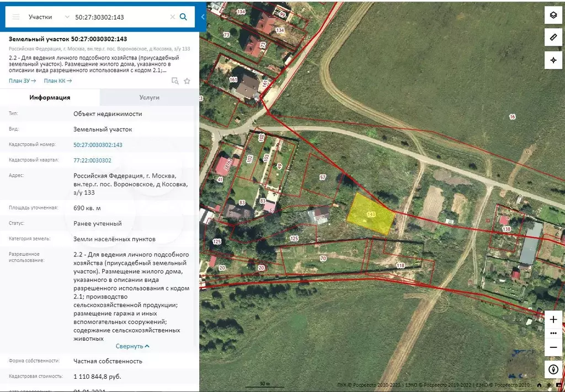The image size is (565, 392).
Task: Click cadastral value 1 110 844,8 руб.
Action: pos(97,377)
